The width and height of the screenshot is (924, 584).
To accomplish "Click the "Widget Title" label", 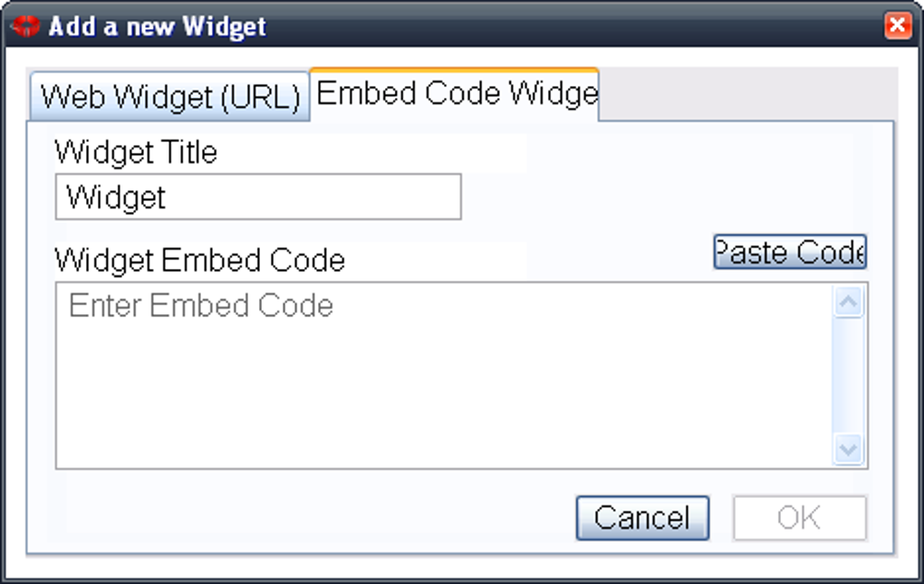I will tap(136, 152).
